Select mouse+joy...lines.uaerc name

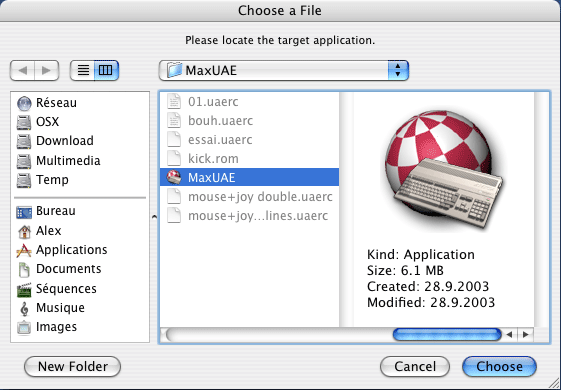[x=258, y=216]
